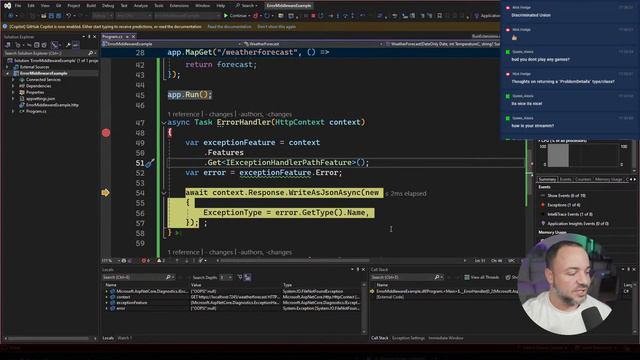Click View all Threads in Call Stack
The height and width of the screenshot is (360, 640).
coord(482,278)
